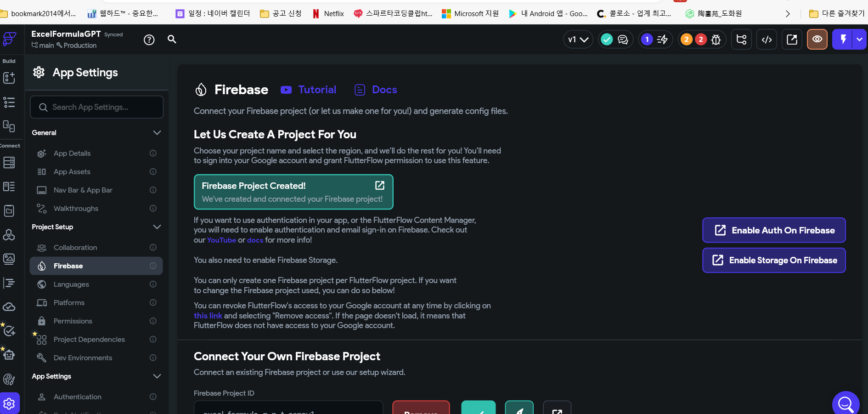
Task: Click Enable Auth On Firebase button
Action: [x=774, y=230]
